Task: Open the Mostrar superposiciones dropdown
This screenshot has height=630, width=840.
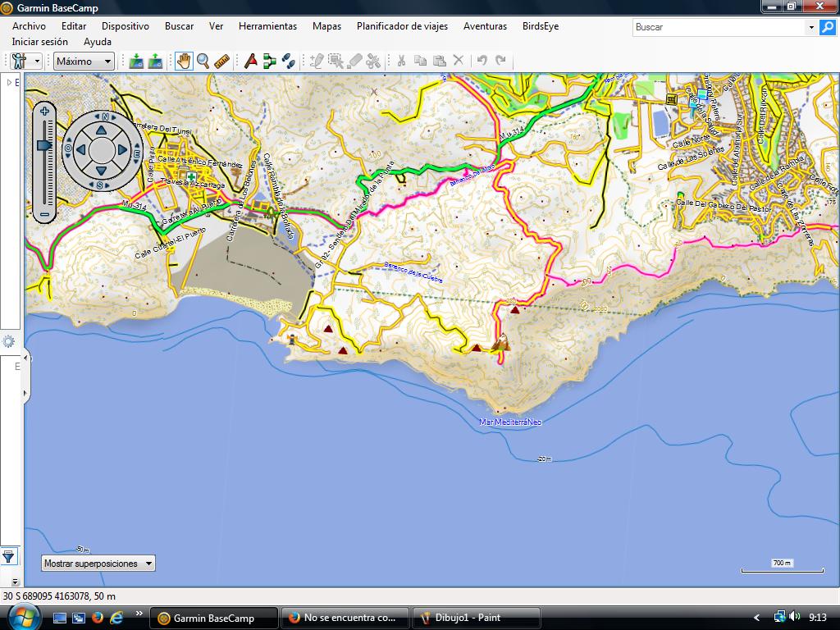Action: point(98,564)
